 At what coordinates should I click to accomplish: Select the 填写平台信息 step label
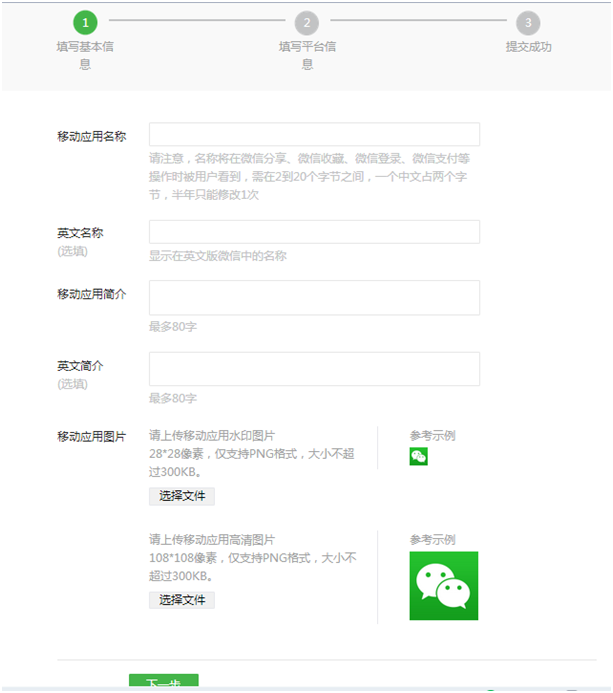tap(307, 55)
